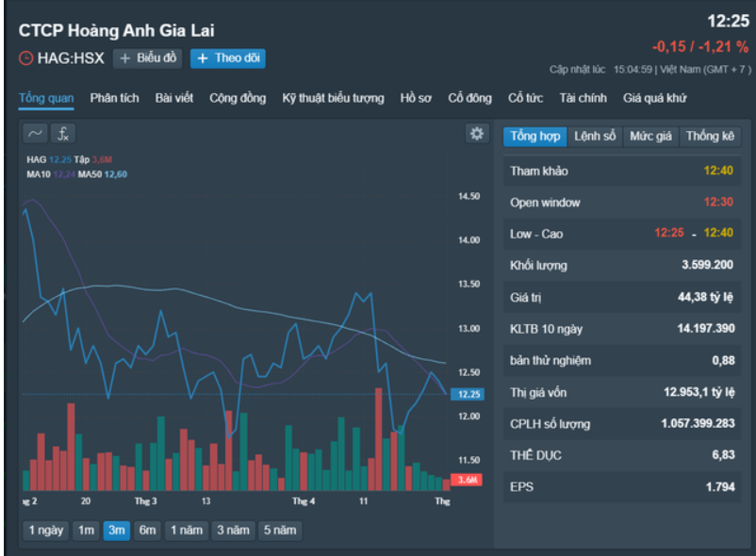This screenshot has height=556, width=756.
Task: Set chart range to 6m
Action: click(148, 531)
